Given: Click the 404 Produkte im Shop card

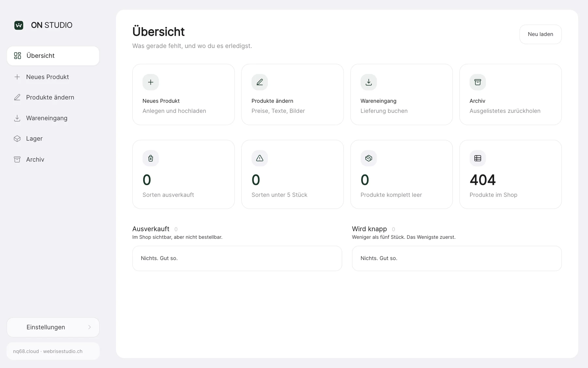Looking at the screenshot, I should click(510, 174).
